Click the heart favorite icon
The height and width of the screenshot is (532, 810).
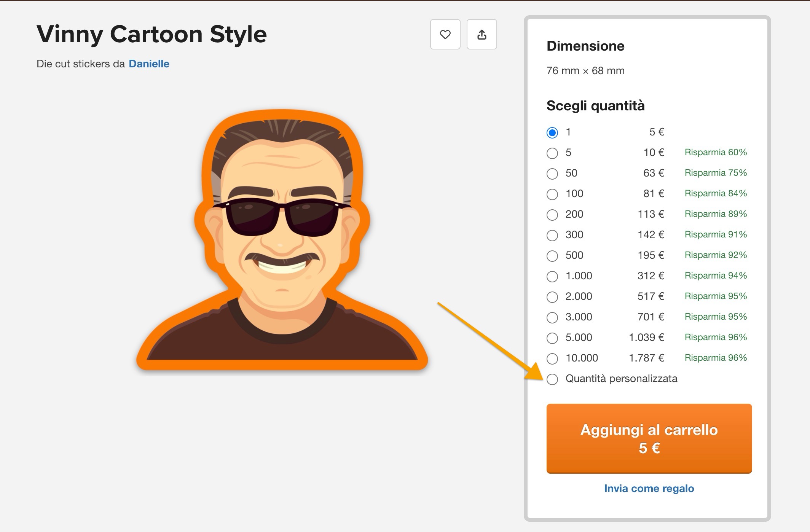pyautogui.click(x=445, y=35)
